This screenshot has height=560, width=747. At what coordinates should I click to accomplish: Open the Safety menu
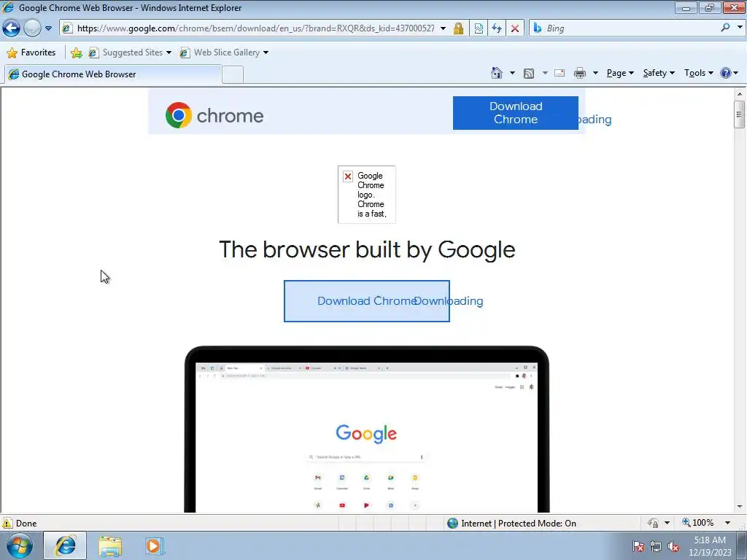[659, 73]
